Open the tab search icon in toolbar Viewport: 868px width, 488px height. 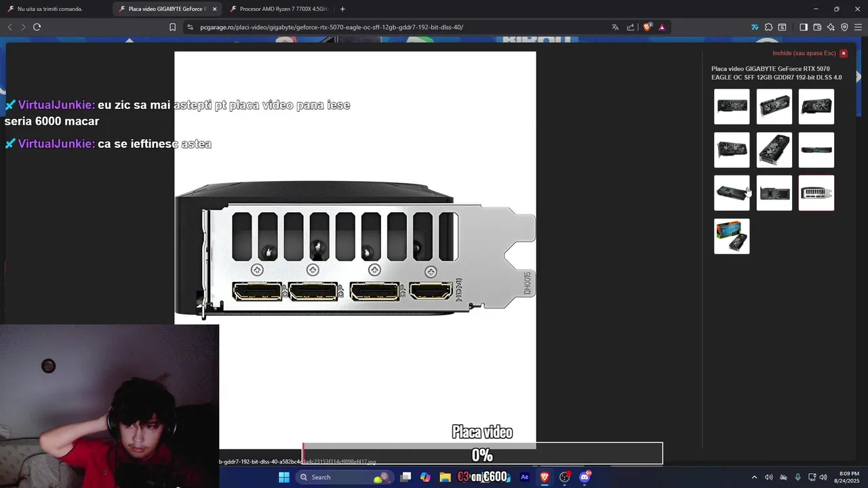pyautogui.click(x=782, y=27)
